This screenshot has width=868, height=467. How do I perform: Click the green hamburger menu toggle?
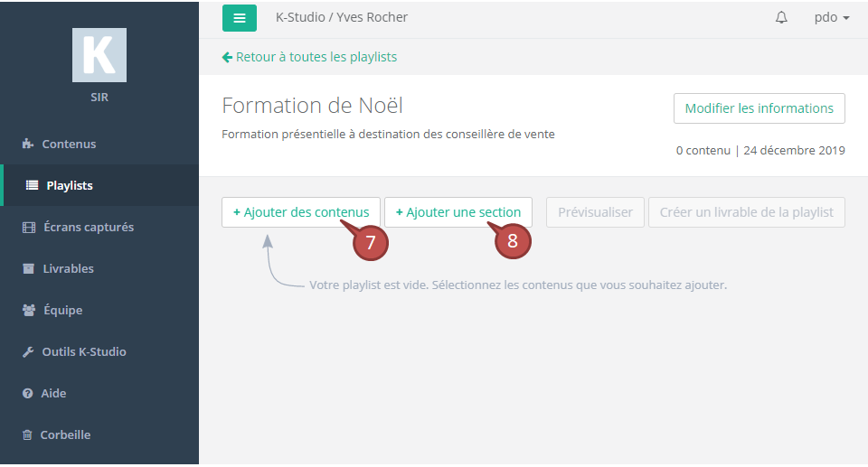coord(240,18)
